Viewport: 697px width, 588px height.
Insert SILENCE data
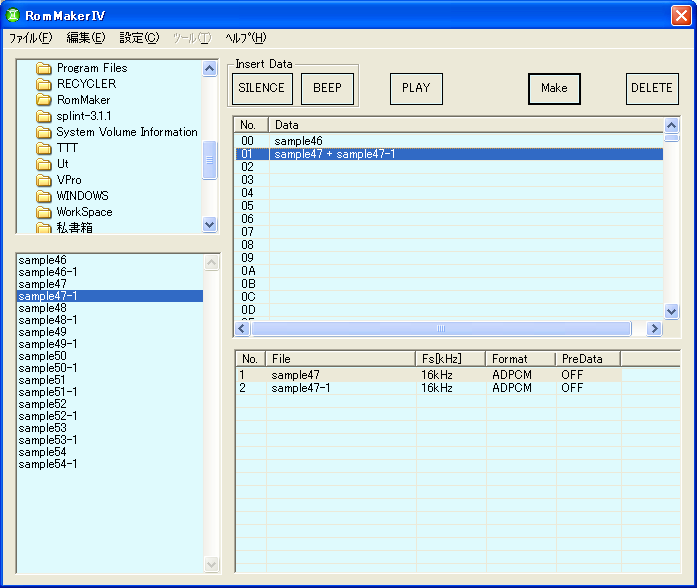(262, 88)
